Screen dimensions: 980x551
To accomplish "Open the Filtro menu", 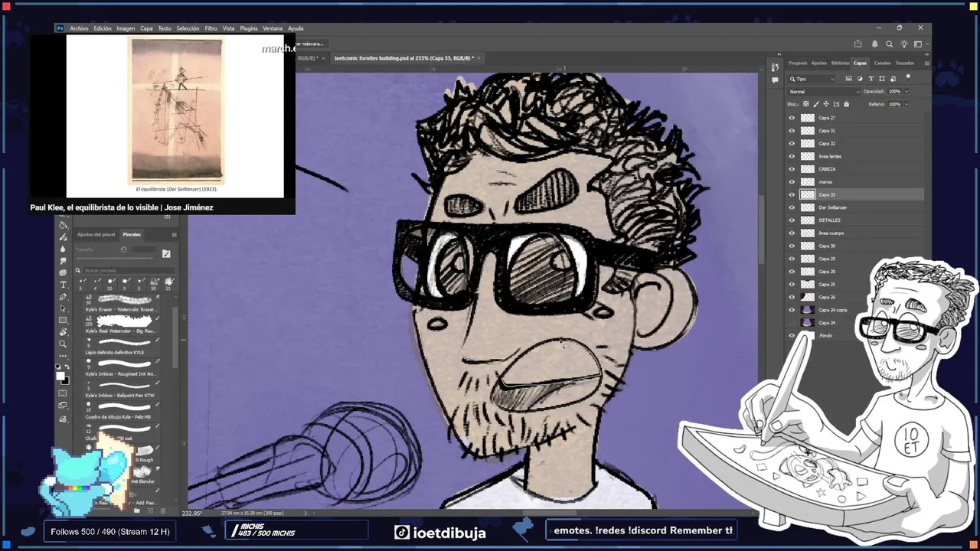I will [211, 28].
